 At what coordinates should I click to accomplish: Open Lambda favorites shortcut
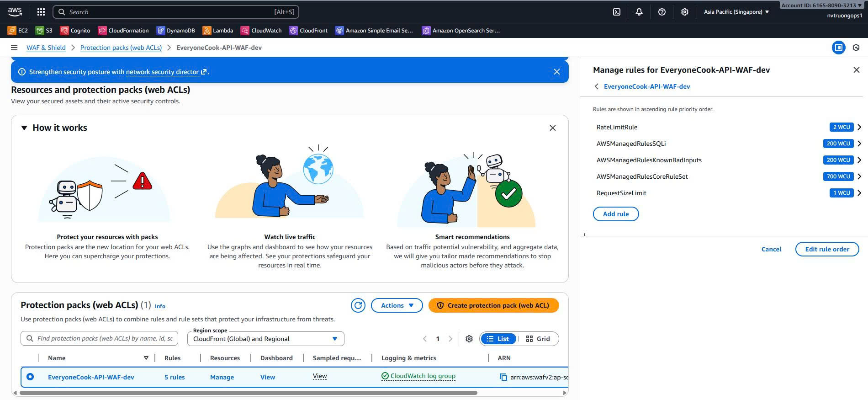(x=218, y=31)
